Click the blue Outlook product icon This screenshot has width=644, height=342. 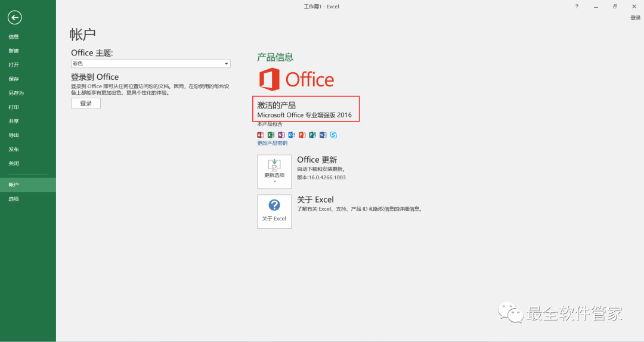coord(292,135)
